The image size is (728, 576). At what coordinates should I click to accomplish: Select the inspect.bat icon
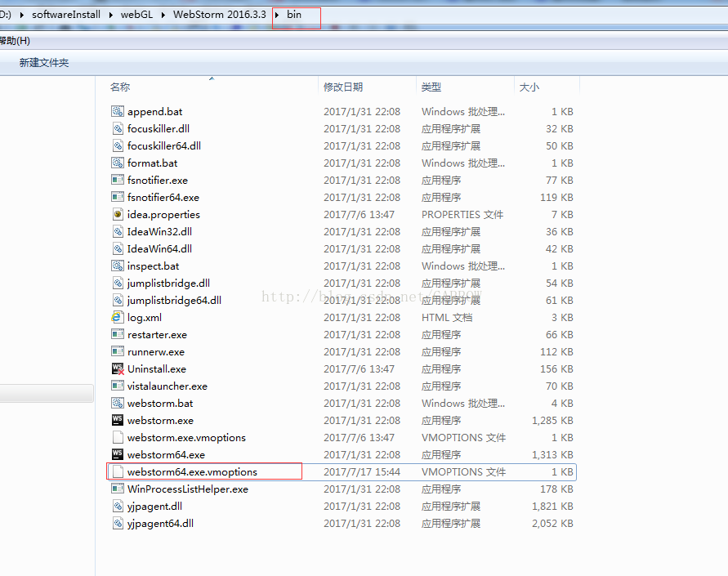(x=118, y=266)
